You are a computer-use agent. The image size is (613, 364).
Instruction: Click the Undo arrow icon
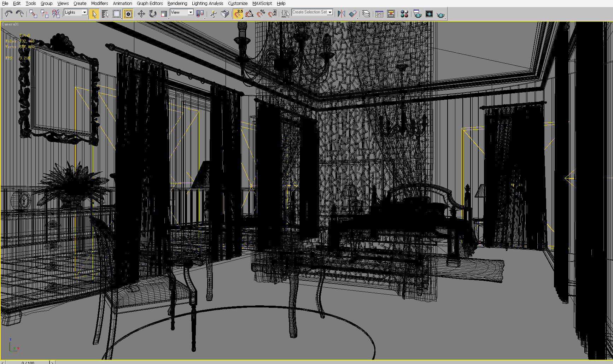pos(8,14)
